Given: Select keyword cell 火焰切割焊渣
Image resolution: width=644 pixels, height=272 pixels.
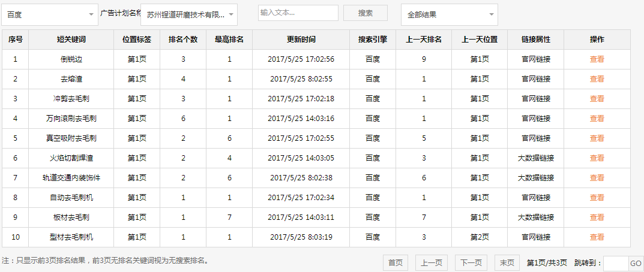Looking at the screenshot, I should (x=71, y=158).
